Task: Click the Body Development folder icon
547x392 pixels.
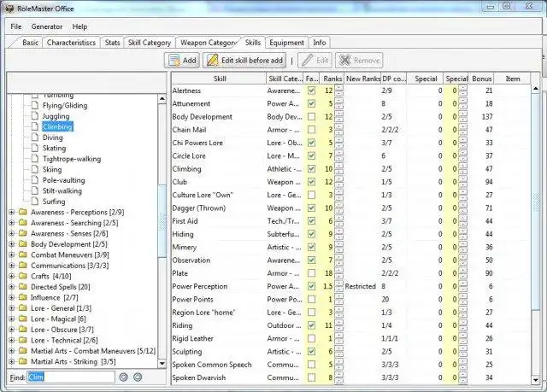Action: (23, 244)
